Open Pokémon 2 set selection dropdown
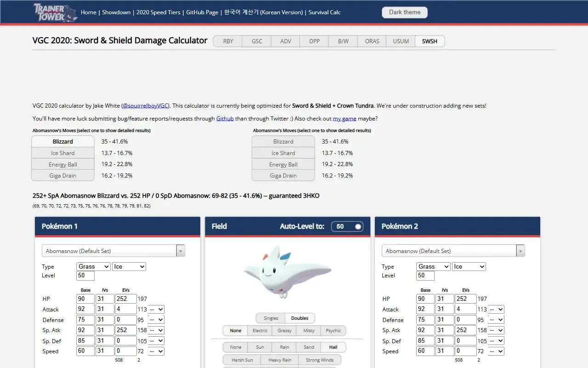The height and width of the screenshot is (368, 588). (x=453, y=251)
